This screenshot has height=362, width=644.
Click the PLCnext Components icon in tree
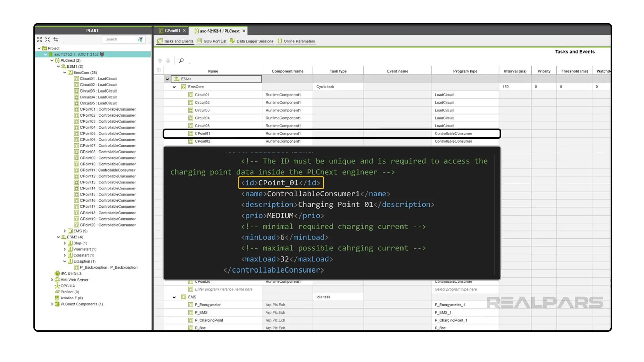57,304
